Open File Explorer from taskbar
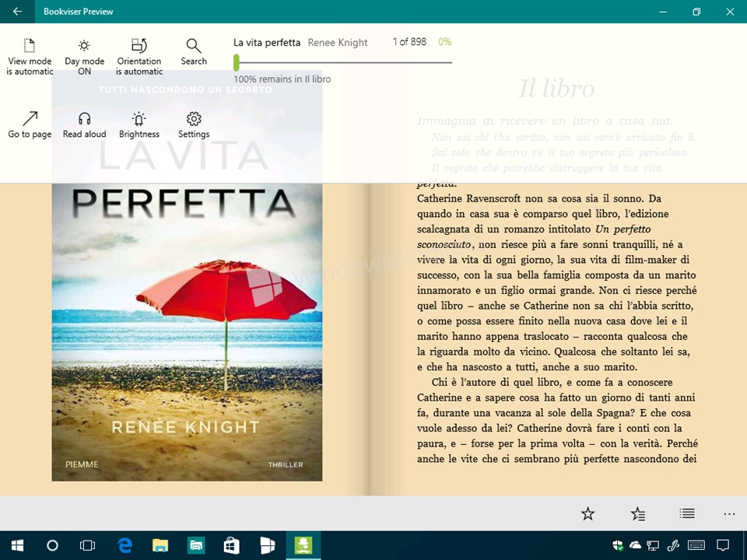 160,545
